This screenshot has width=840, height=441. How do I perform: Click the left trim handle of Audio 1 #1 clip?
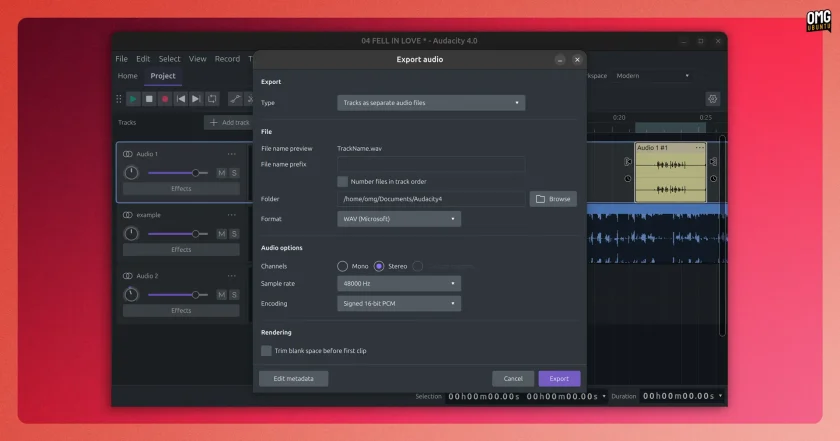(628, 161)
